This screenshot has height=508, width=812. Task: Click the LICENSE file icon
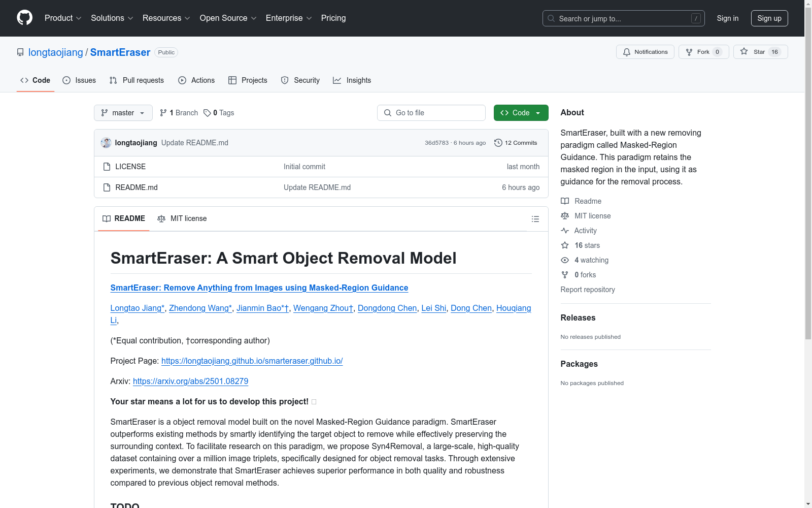click(x=107, y=167)
